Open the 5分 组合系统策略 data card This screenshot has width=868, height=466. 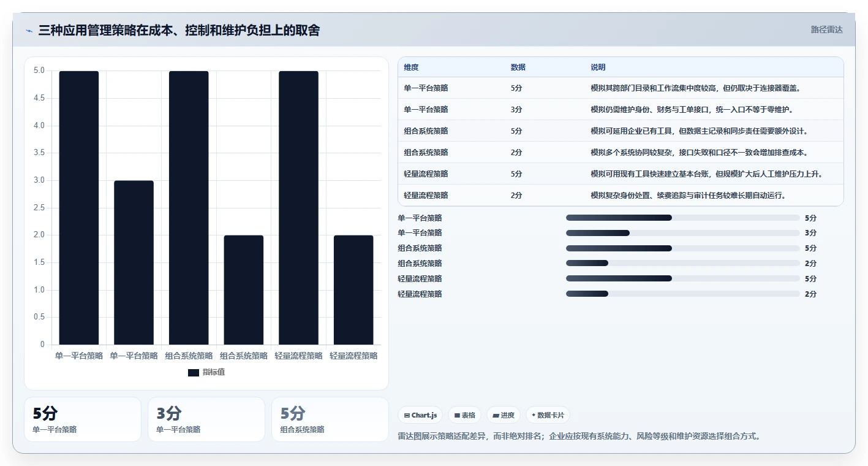(x=330, y=419)
